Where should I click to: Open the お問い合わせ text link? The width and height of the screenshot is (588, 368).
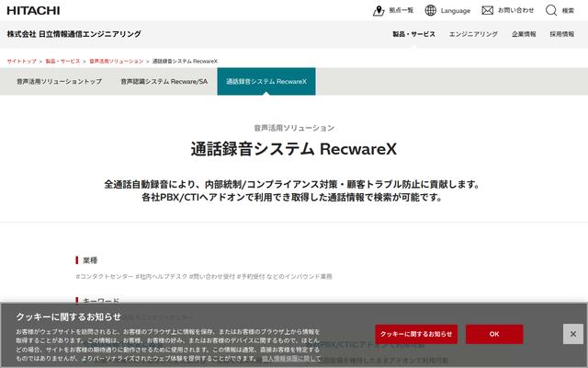(515, 10)
